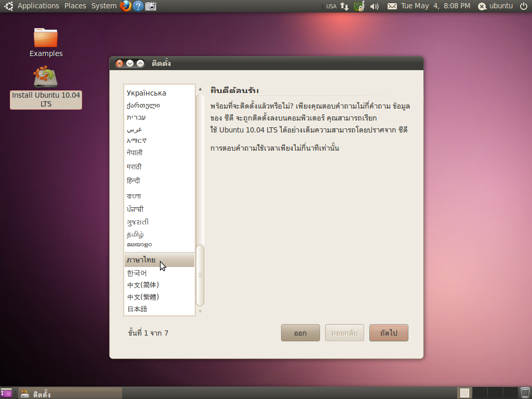The image size is (532, 399).
Task: Select नेपाली in language list
Action: (159, 153)
